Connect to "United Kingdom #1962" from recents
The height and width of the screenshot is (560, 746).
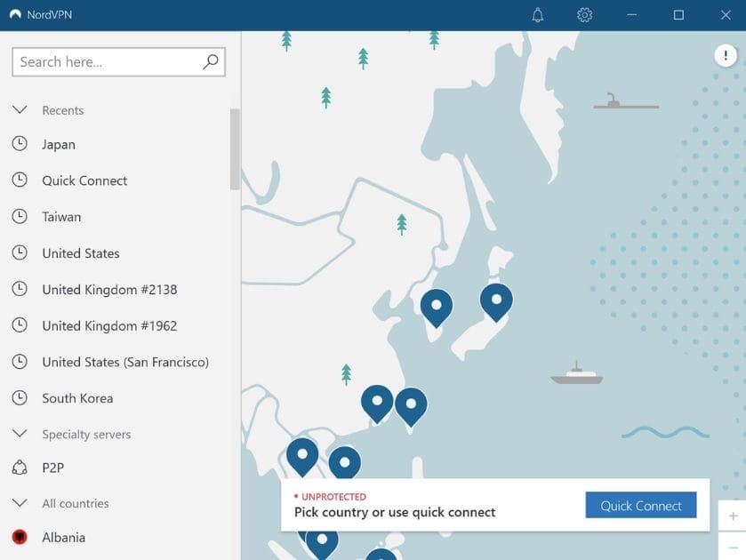coord(109,325)
